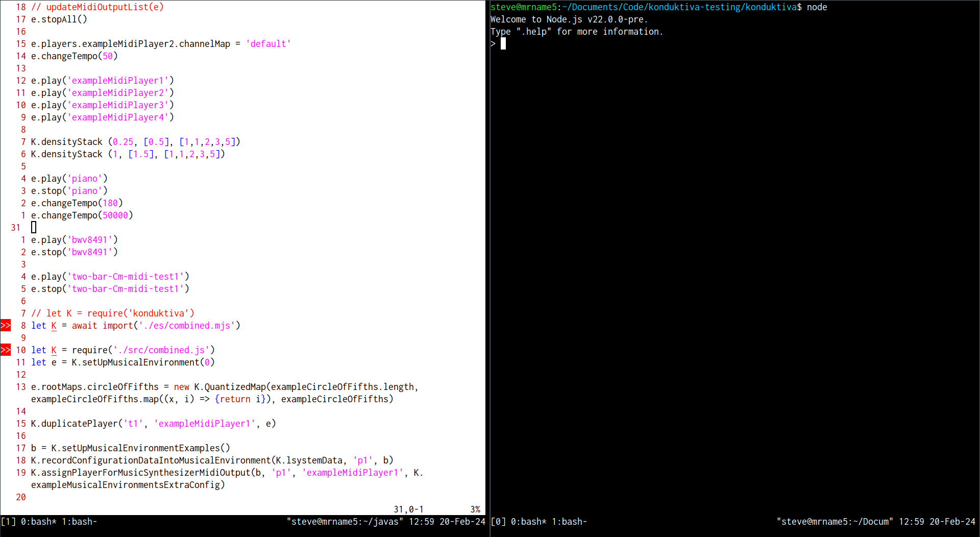
Task: Click the 3% scroll percentage indicator in vim
Action: coord(475,509)
